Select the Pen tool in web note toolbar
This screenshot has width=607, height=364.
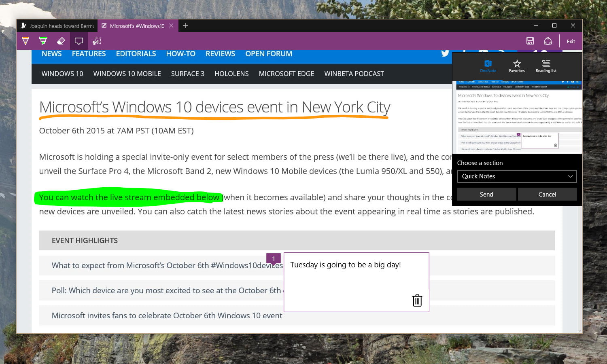coord(25,41)
